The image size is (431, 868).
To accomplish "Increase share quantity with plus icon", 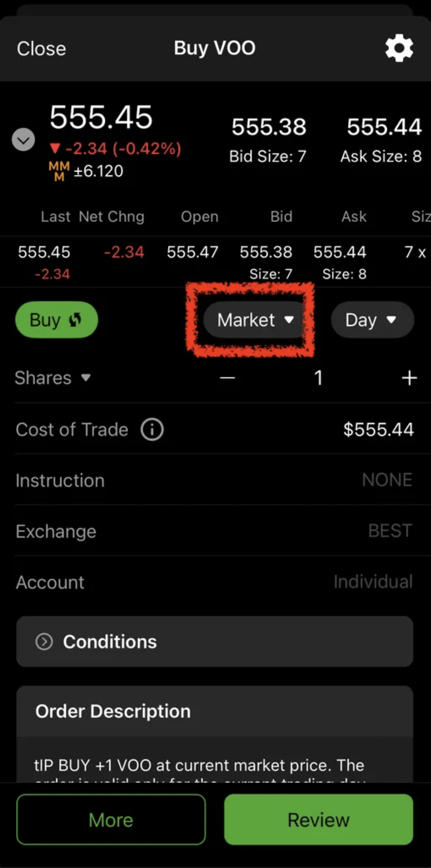I will click(409, 378).
